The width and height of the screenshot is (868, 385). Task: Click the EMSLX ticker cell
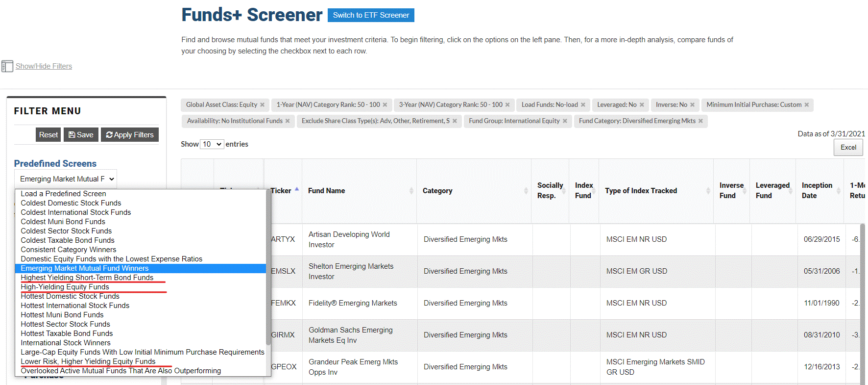283,271
